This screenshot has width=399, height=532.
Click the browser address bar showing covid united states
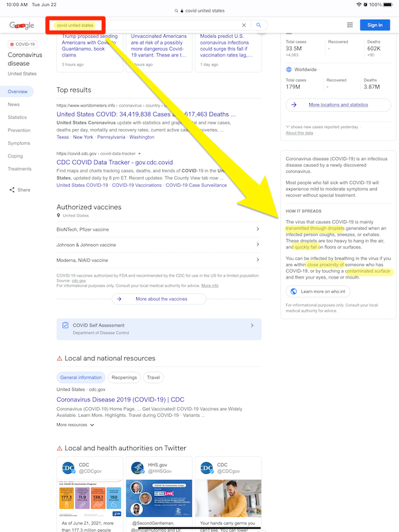coord(200,11)
